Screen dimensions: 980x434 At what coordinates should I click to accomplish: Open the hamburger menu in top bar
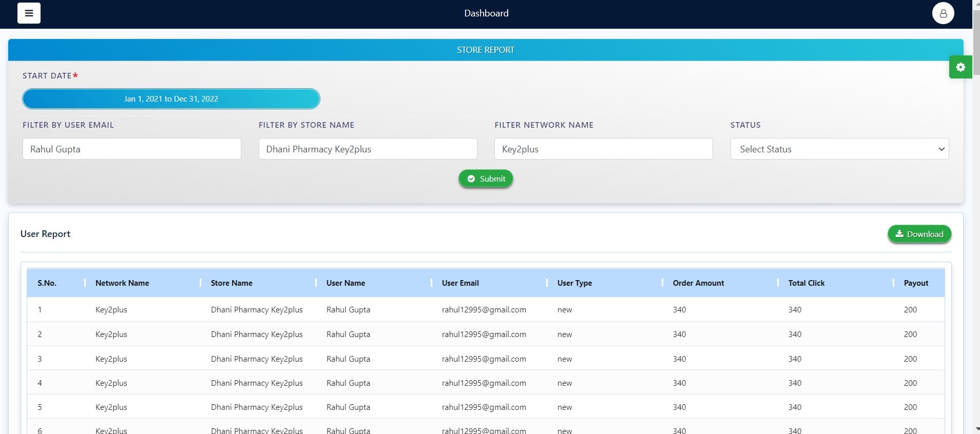click(x=29, y=13)
